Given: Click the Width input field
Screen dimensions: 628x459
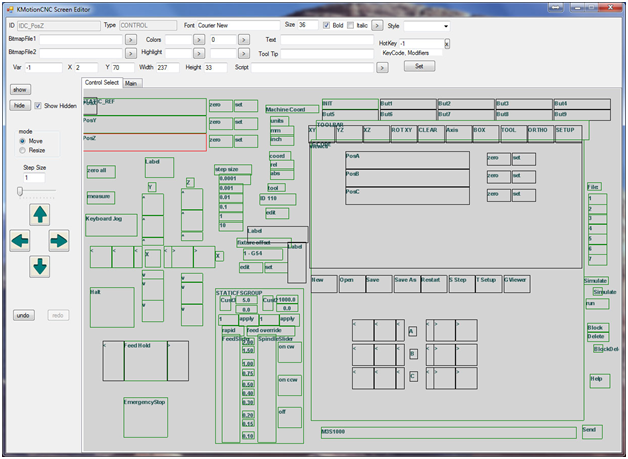Looking at the screenshot, I should (x=168, y=67).
